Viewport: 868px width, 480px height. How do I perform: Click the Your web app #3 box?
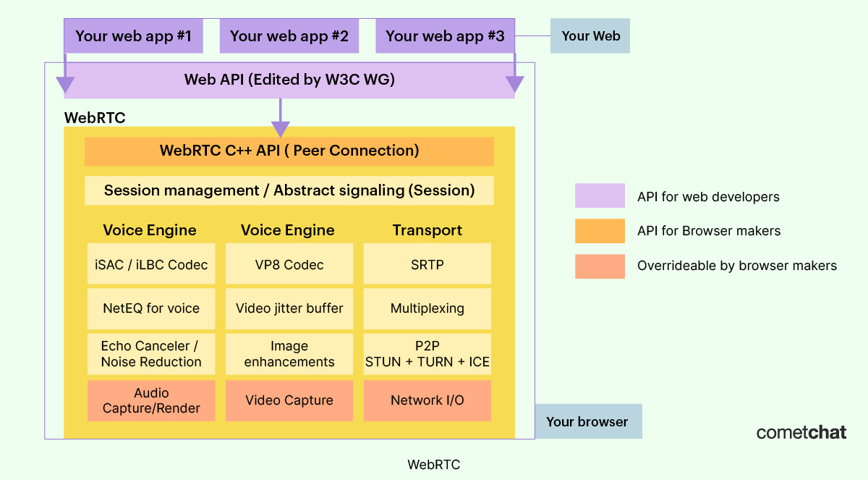click(445, 35)
